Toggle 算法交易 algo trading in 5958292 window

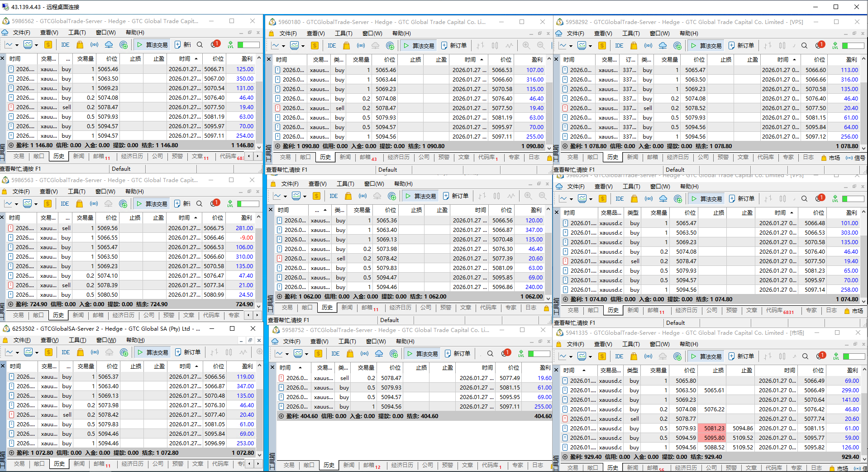[x=706, y=46]
